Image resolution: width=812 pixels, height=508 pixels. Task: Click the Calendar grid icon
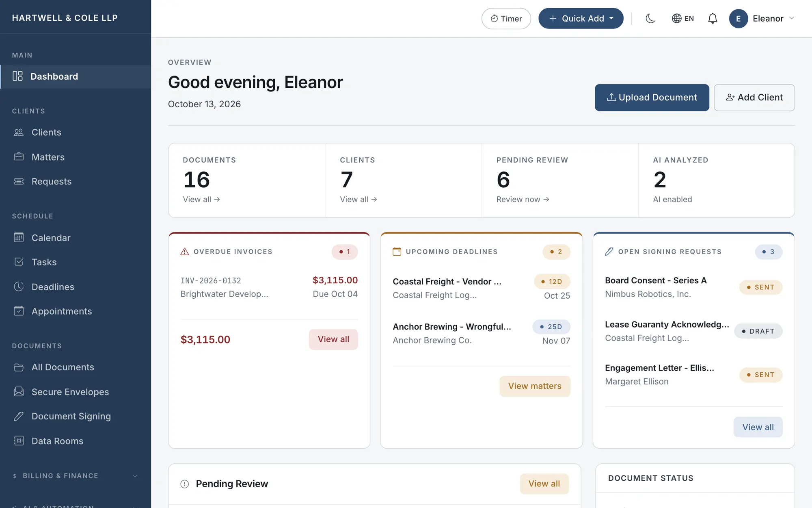pos(19,237)
